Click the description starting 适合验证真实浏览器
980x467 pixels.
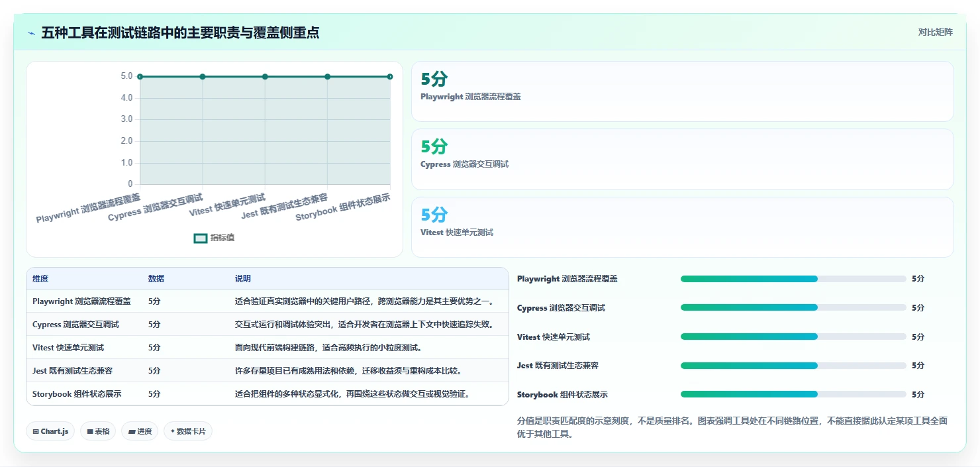point(365,301)
